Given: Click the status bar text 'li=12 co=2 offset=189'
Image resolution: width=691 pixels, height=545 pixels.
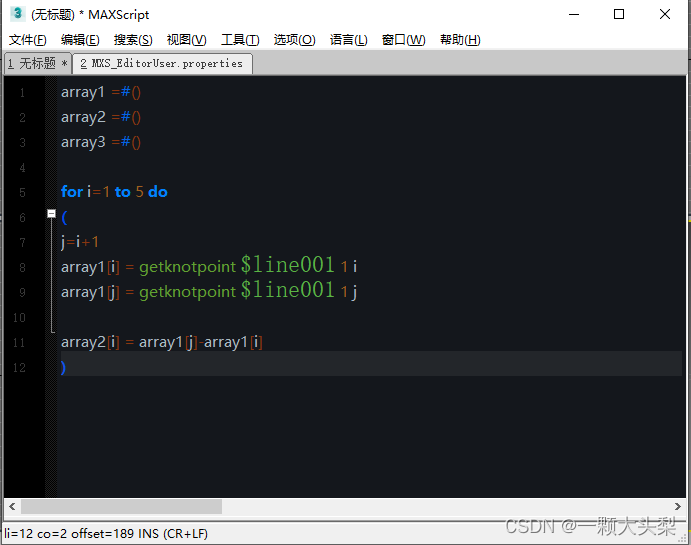Looking at the screenshot, I should 69,534.
